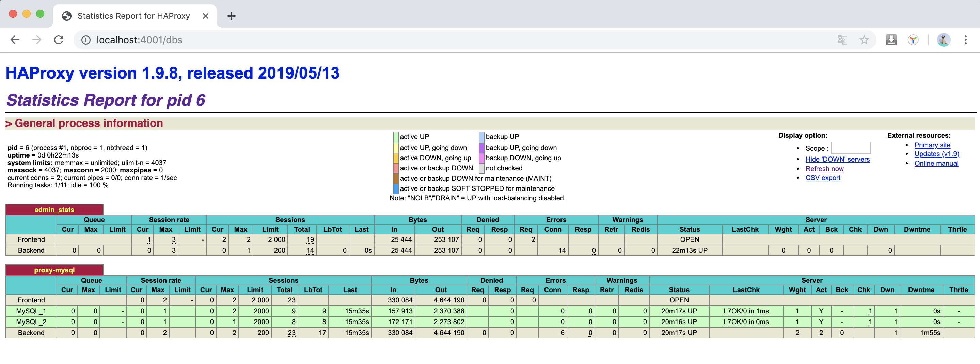Click the active DOWN, going up orange swatch

click(x=396, y=158)
